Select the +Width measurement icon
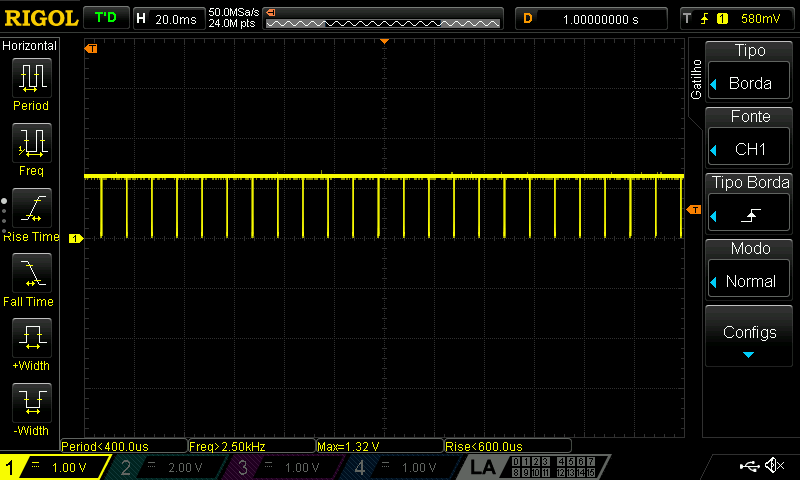Image resolution: width=800 pixels, height=480 pixels. (32, 338)
